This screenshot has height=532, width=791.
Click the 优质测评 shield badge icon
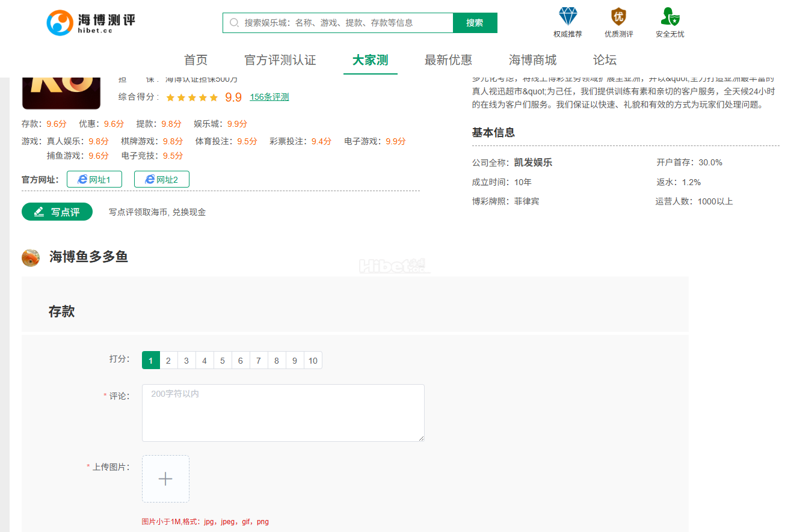(618, 16)
